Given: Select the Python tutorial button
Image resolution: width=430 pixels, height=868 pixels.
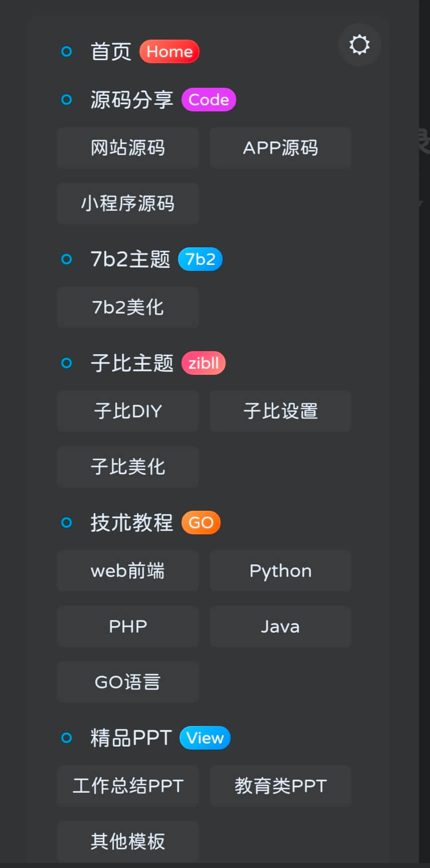Looking at the screenshot, I should point(280,571).
